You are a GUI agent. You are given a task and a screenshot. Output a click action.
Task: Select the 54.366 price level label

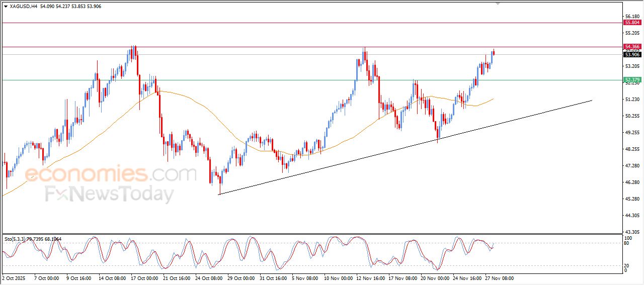pos(632,46)
